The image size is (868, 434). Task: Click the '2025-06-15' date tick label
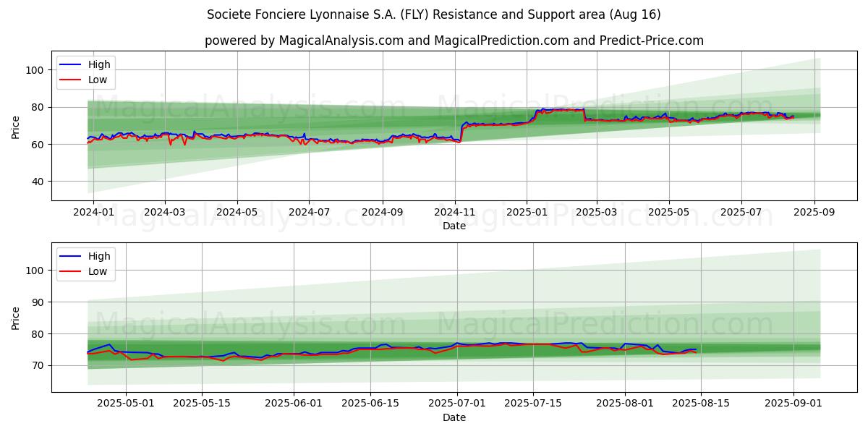[370, 404]
